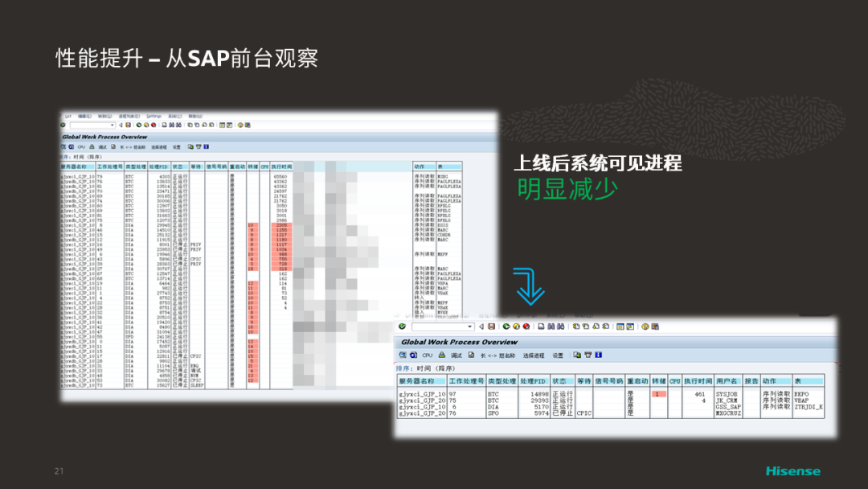868x489 pixels.
Task: Open Settings menu in left SAP window
Action: [154, 117]
